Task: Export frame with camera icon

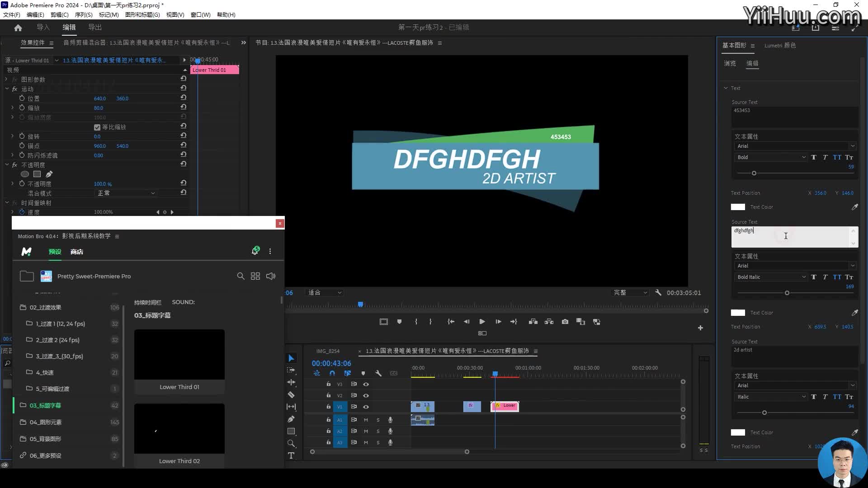Action: [x=565, y=322]
